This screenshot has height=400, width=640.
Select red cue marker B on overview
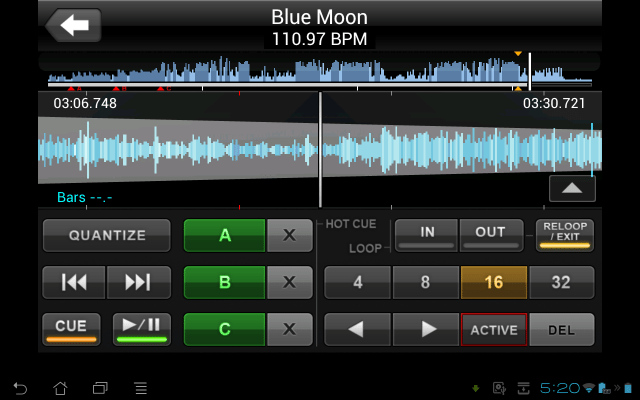point(116,88)
